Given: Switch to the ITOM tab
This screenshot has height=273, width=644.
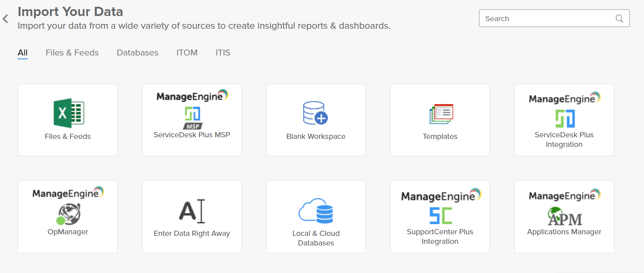Looking at the screenshot, I should (187, 53).
